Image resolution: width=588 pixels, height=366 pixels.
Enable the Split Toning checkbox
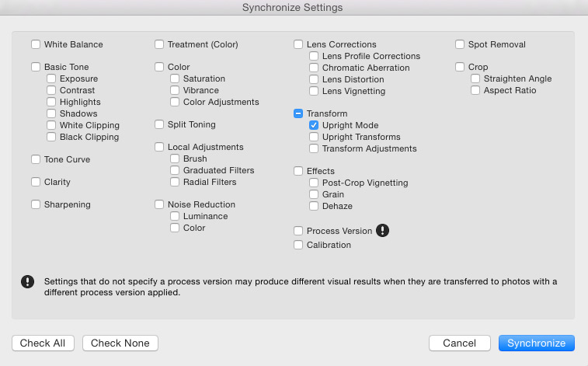pyautogui.click(x=159, y=124)
